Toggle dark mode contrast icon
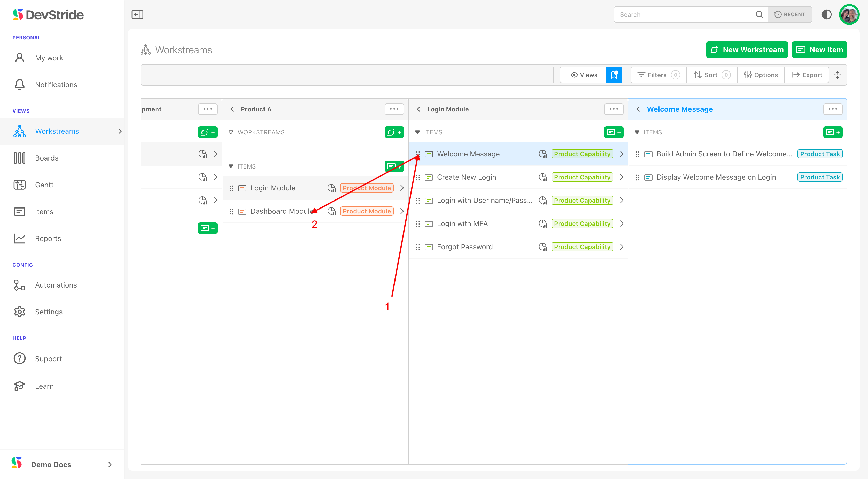Image resolution: width=868 pixels, height=479 pixels. tap(826, 14)
